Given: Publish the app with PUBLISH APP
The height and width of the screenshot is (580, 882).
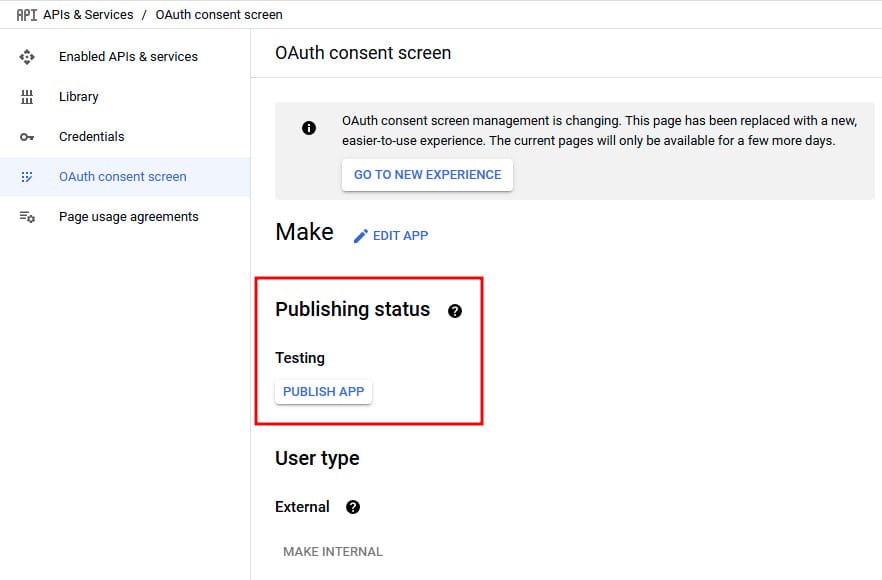Looking at the screenshot, I should [323, 392].
